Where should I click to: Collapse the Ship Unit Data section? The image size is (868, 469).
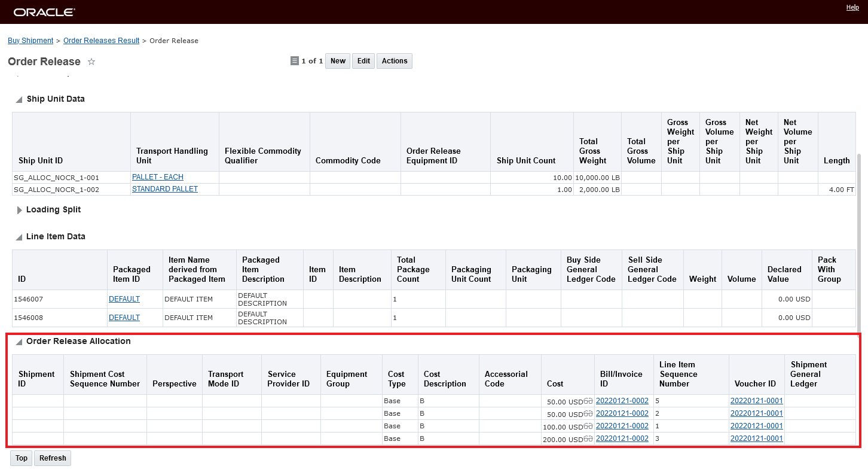pyautogui.click(x=19, y=99)
